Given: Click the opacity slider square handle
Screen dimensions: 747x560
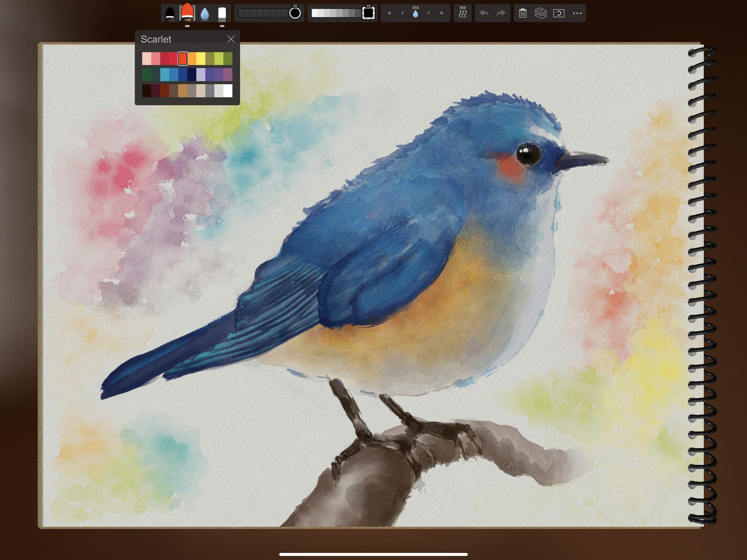Looking at the screenshot, I should (x=368, y=13).
